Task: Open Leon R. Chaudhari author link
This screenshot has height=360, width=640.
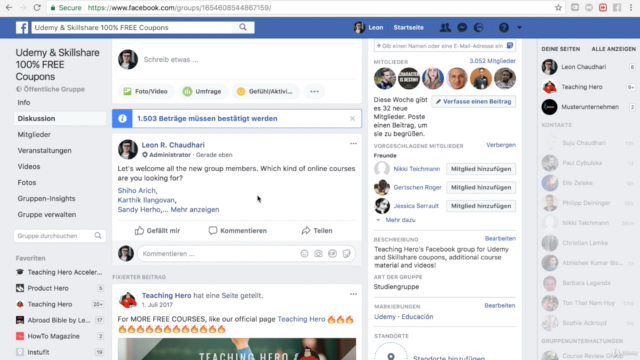Action: click(x=173, y=145)
